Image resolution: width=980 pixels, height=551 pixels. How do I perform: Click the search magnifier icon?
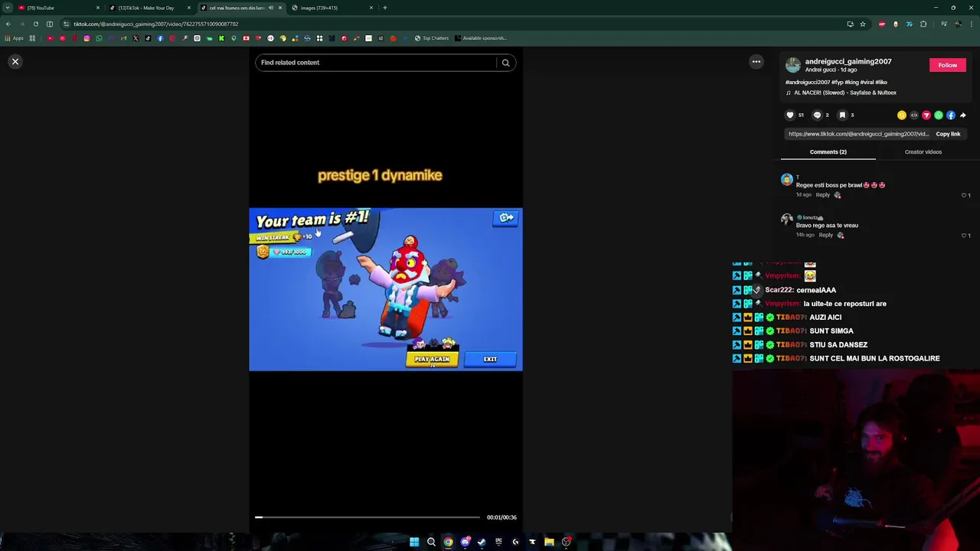point(505,63)
